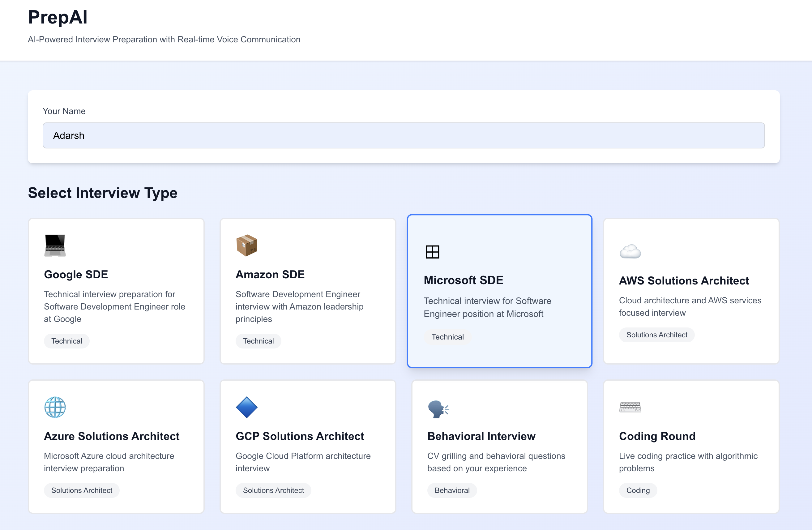The width and height of the screenshot is (812, 530).
Task: Click the globe icon on Azure Solutions Architect
Action: coord(55,407)
